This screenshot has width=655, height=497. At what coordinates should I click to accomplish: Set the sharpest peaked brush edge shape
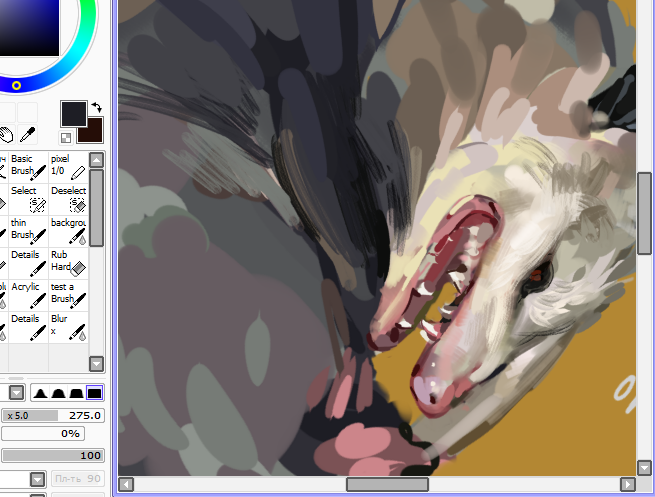pos(40,393)
